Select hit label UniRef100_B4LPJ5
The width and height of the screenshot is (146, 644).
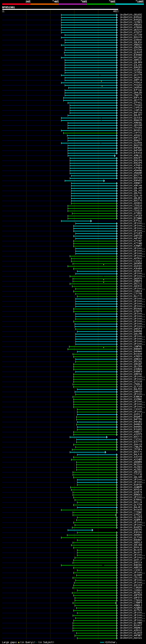coord(131,454)
